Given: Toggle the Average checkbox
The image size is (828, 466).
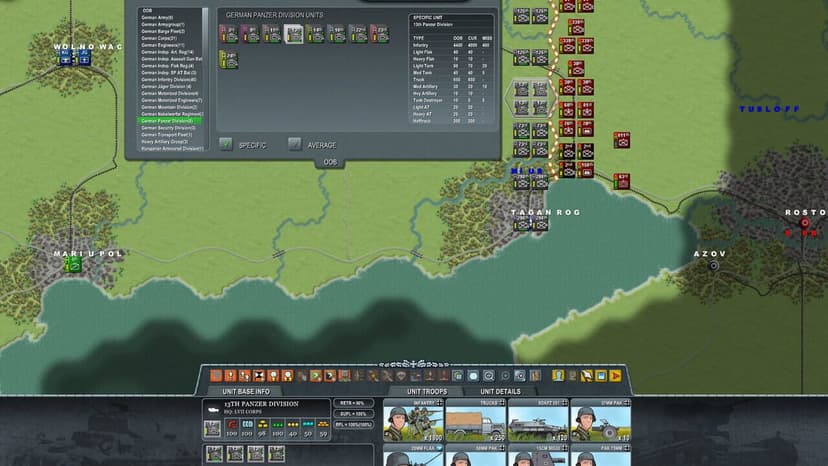Looking at the screenshot, I should click(295, 144).
